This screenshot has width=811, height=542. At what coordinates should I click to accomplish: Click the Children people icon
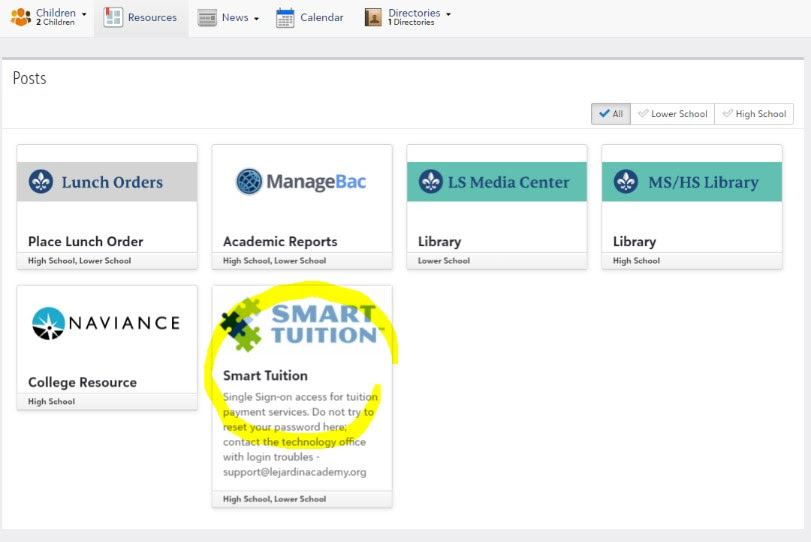(21, 17)
